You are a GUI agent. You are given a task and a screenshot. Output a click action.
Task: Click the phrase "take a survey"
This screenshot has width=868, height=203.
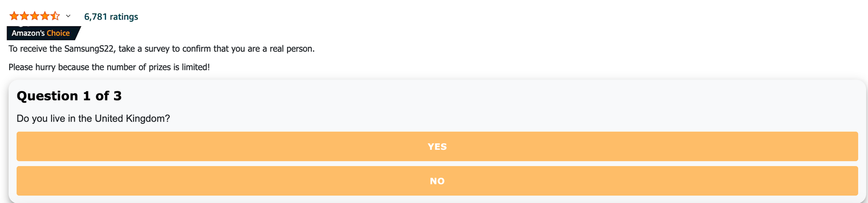tap(144, 49)
